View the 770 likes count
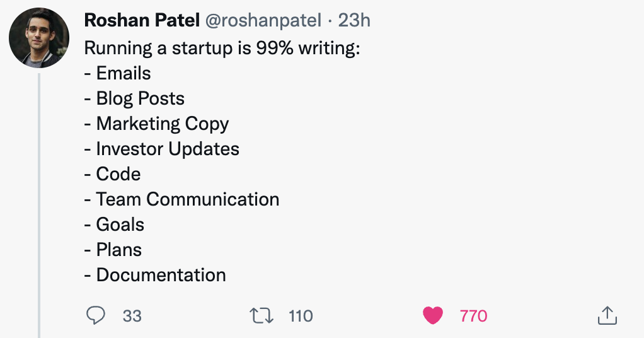 474,316
